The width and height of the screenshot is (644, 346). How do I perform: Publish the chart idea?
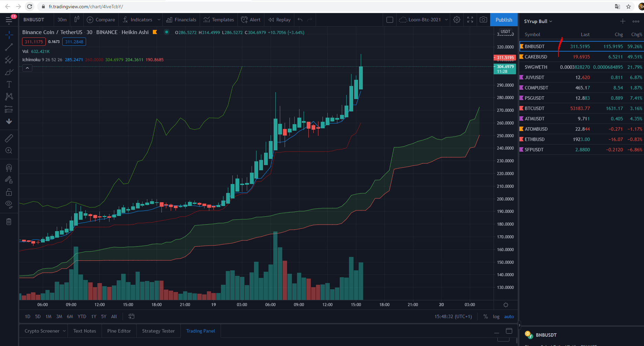coord(504,20)
